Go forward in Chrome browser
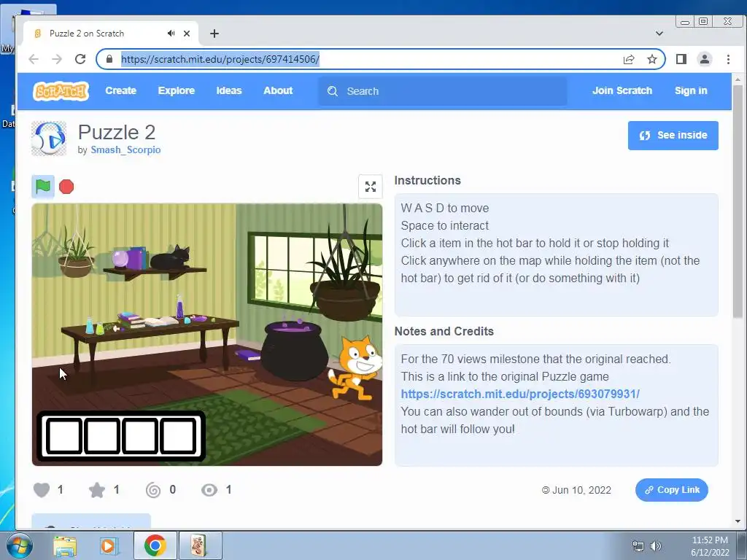 pos(57,59)
